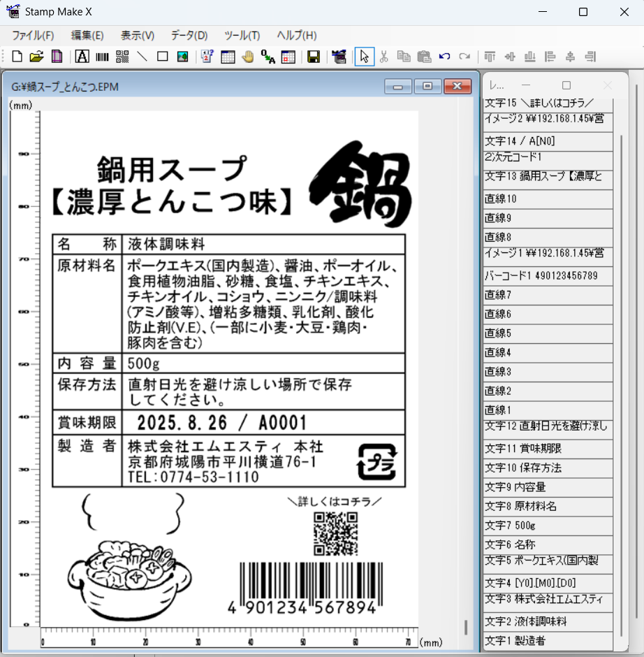
Task: Maximize the 鍋スープ_とんこつ.EPM document window
Action: tap(427, 86)
